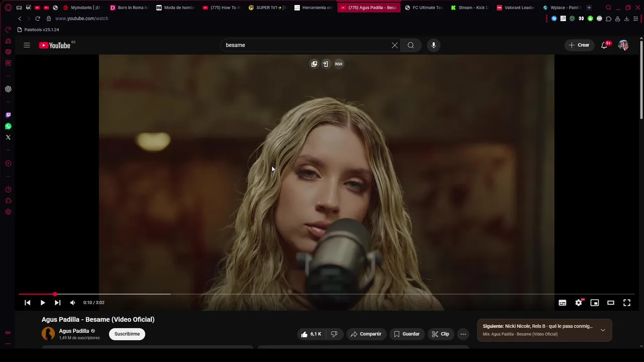Open browser extensions puzzle icon
Image resolution: width=644 pixels, height=362 pixels.
(x=608, y=19)
